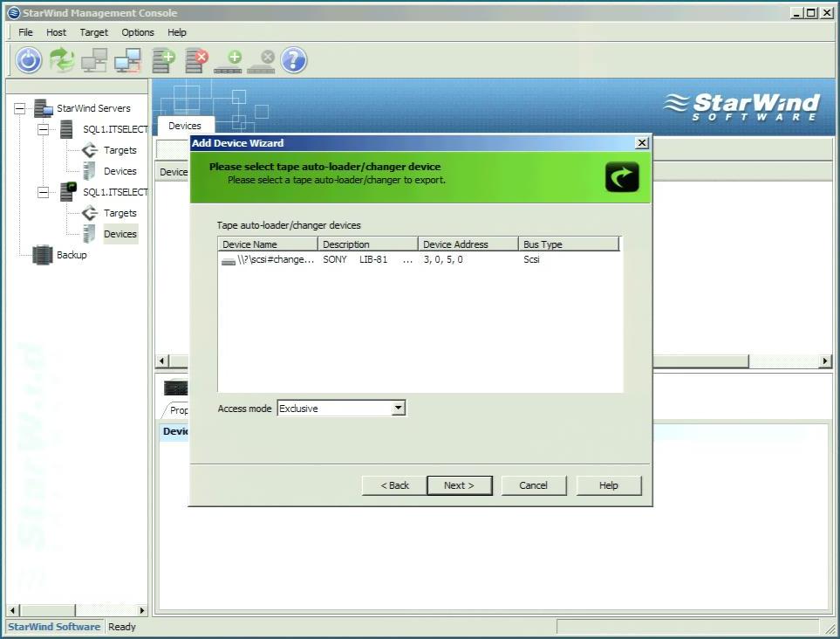This screenshot has width=840, height=639.
Task: Select the \\?\scsi#change... device row
Action: coord(420,259)
